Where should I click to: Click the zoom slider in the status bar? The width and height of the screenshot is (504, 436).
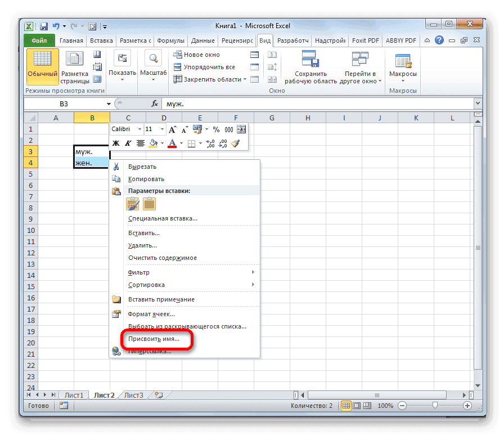click(x=435, y=405)
